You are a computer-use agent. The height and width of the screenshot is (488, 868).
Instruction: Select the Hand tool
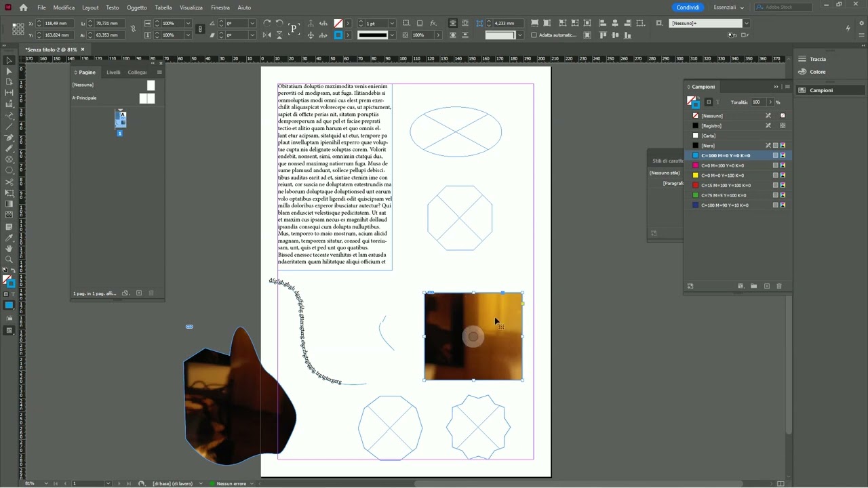9,249
